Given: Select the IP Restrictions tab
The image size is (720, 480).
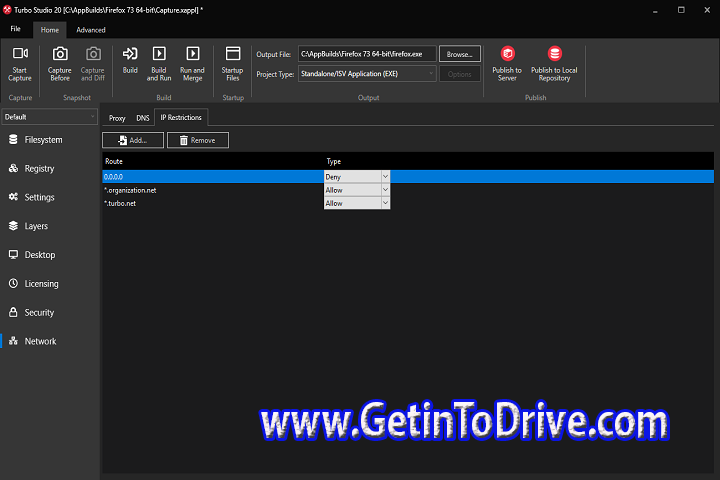Looking at the screenshot, I should [181, 118].
